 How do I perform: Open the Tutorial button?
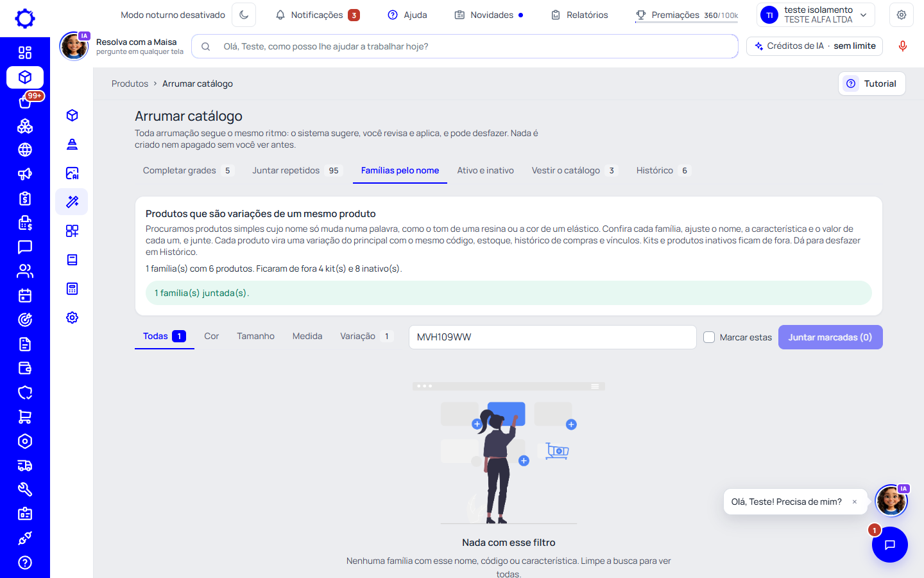(x=872, y=83)
